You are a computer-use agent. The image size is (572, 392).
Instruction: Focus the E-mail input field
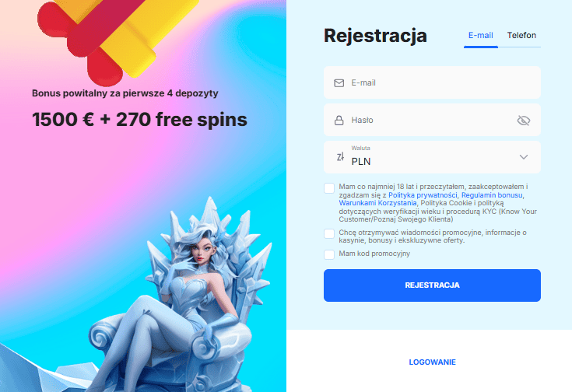click(x=432, y=82)
